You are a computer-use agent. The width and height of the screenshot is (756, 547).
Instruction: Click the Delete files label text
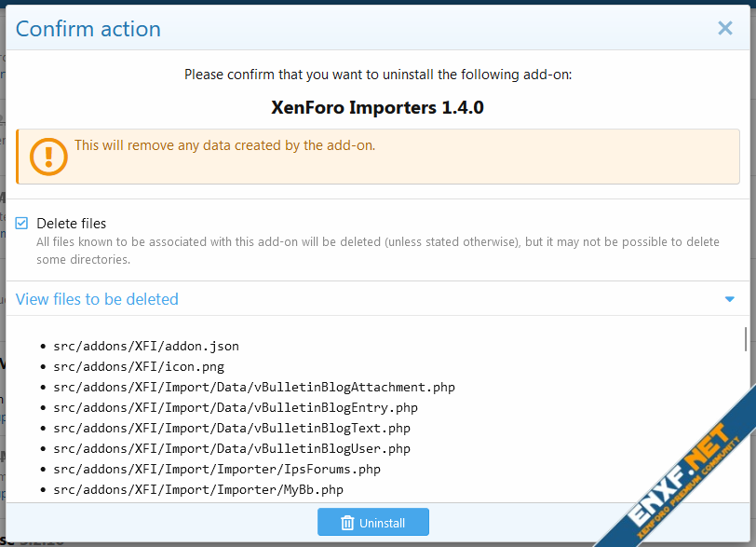(x=72, y=224)
